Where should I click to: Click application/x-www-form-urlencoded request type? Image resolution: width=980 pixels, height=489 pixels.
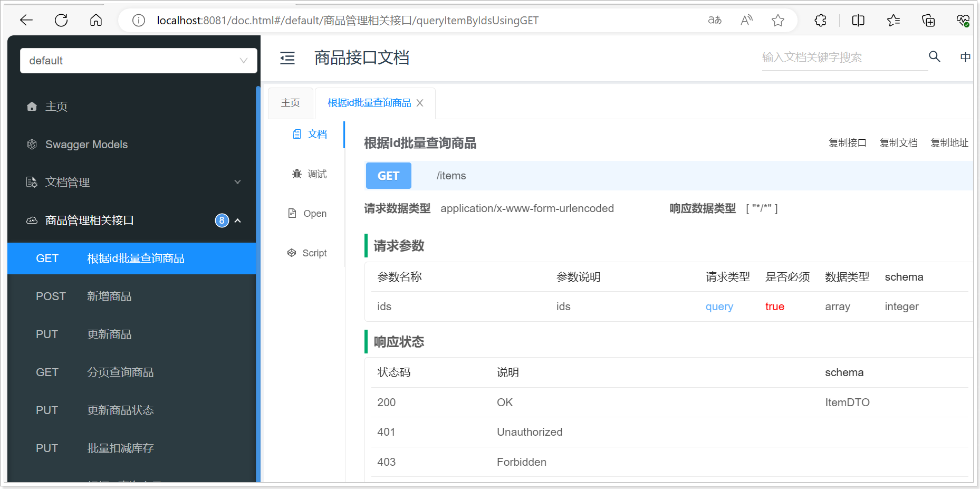[527, 208]
